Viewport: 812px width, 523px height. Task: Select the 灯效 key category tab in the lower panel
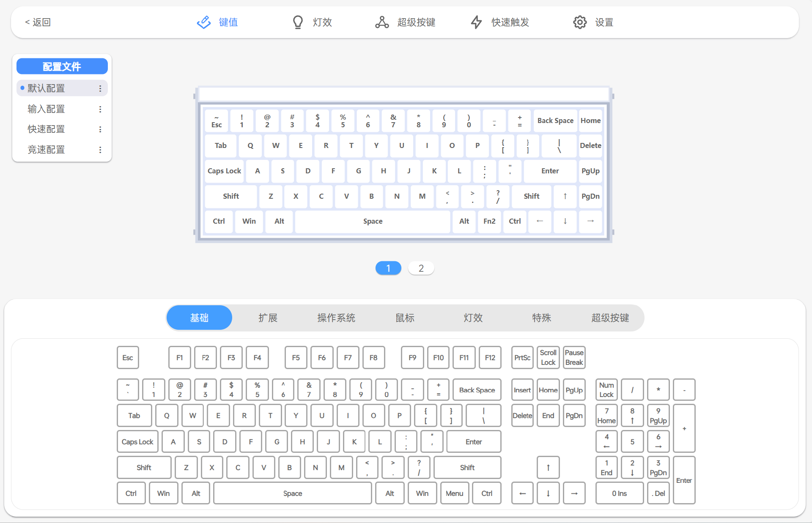[473, 318]
